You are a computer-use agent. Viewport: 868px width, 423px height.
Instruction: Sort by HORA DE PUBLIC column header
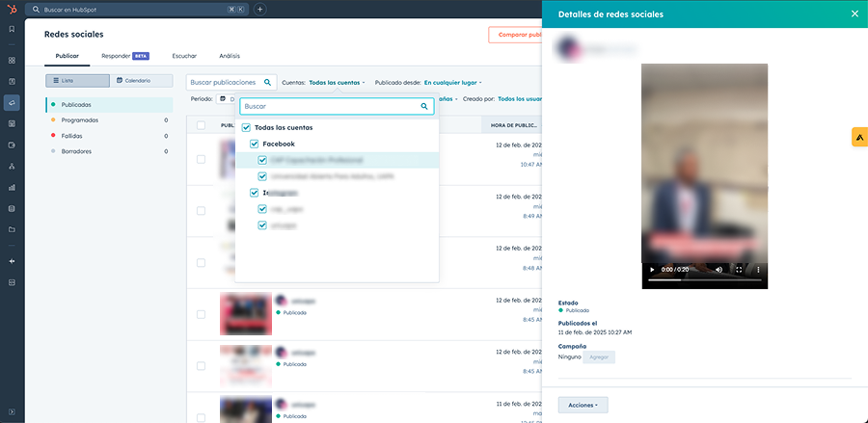tap(514, 125)
